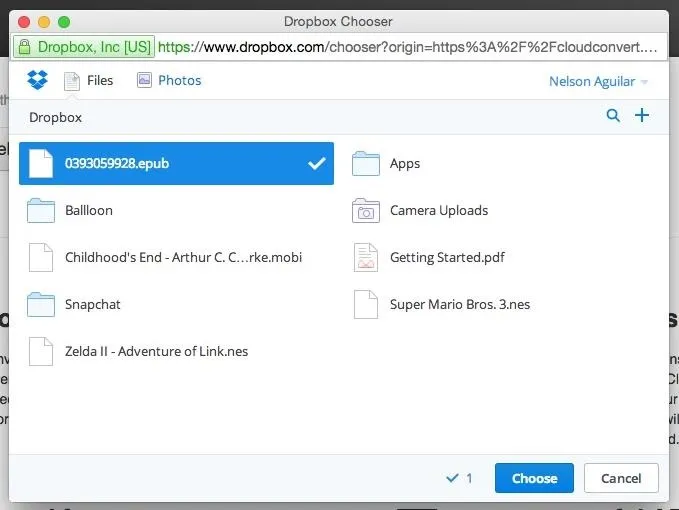
Task: Click the 0393059928.epub file icon
Action: coord(41,163)
